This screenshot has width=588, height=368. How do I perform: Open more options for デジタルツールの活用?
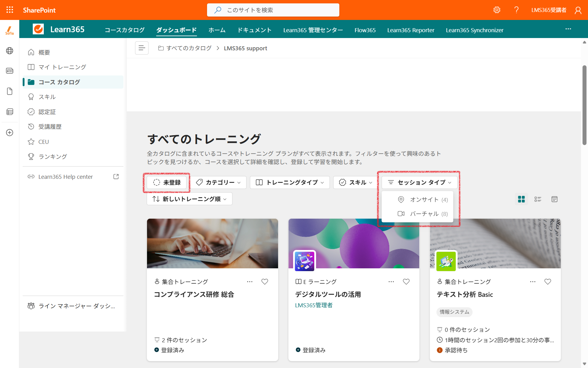391,282
